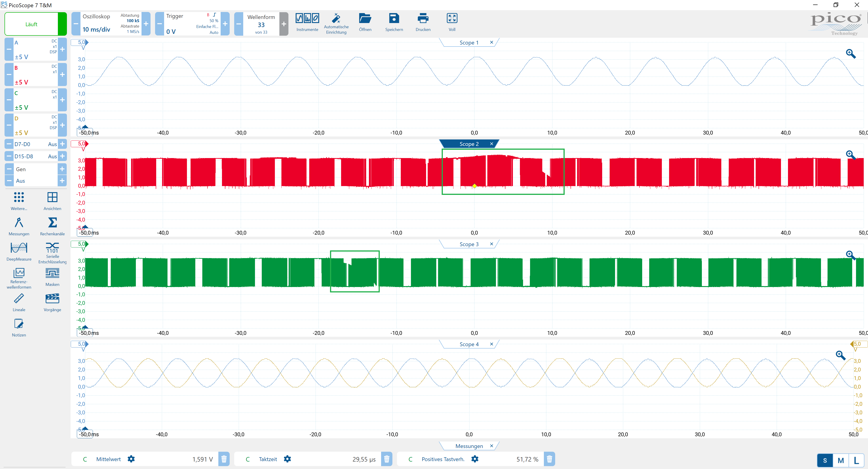868x469 pixels.
Task: Click Scope 2 channel B 5,0 axis handle
Action: (80, 144)
